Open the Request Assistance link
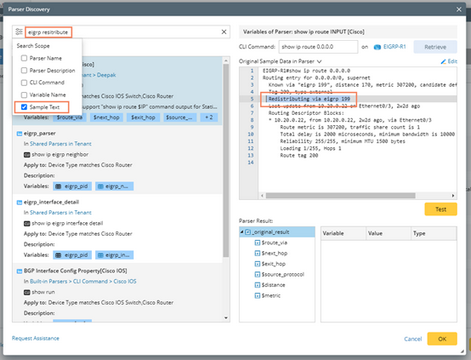The height and width of the screenshot is (360, 471). pos(35,338)
